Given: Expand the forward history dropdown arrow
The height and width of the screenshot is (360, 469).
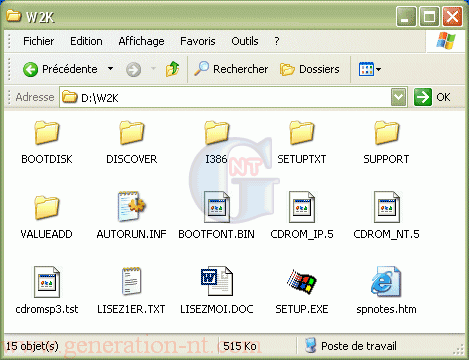Looking at the screenshot, I should (153, 69).
